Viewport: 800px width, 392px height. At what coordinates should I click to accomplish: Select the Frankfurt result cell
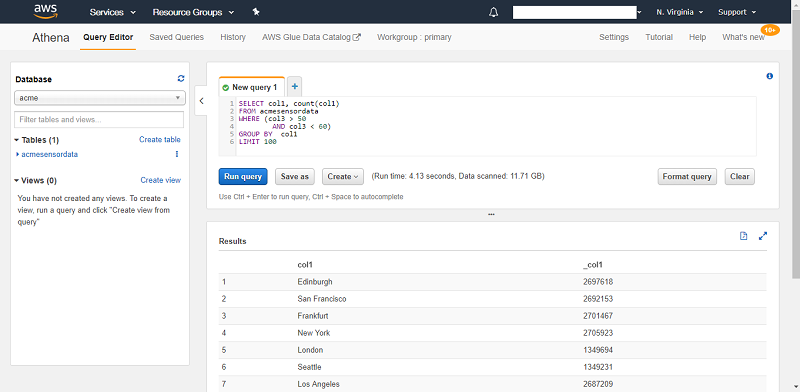tap(313, 316)
